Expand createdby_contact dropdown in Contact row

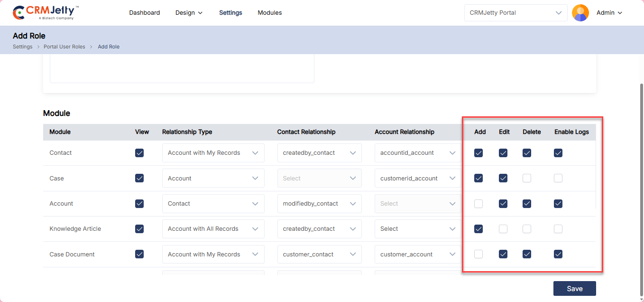click(319, 153)
